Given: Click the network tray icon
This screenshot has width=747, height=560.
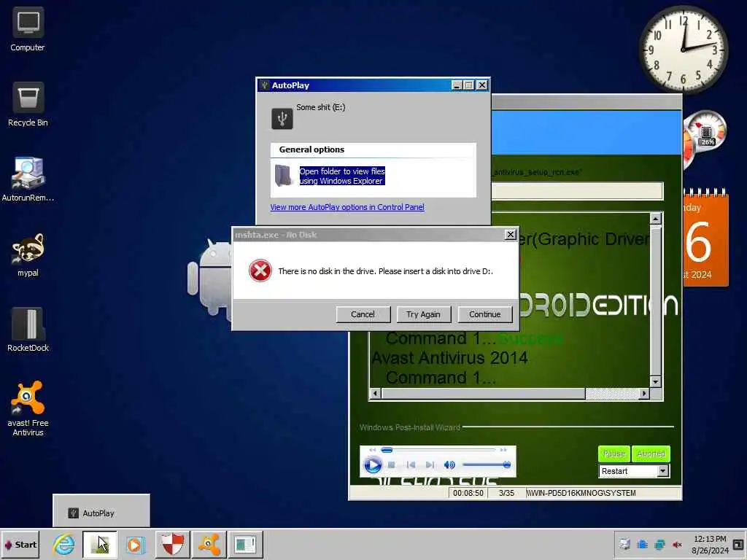Looking at the screenshot, I should [659, 544].
